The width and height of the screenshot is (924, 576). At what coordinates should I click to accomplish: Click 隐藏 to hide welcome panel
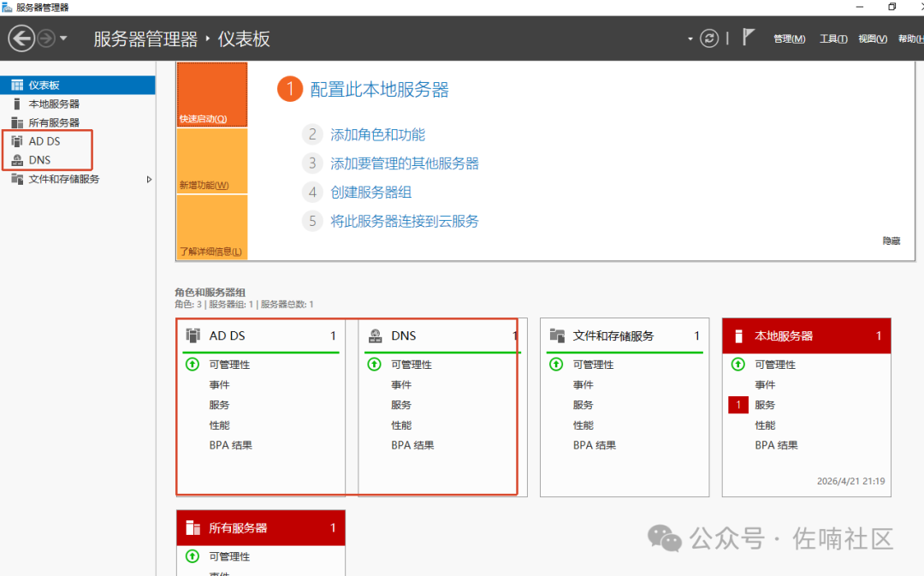click(x=891, y=240)
